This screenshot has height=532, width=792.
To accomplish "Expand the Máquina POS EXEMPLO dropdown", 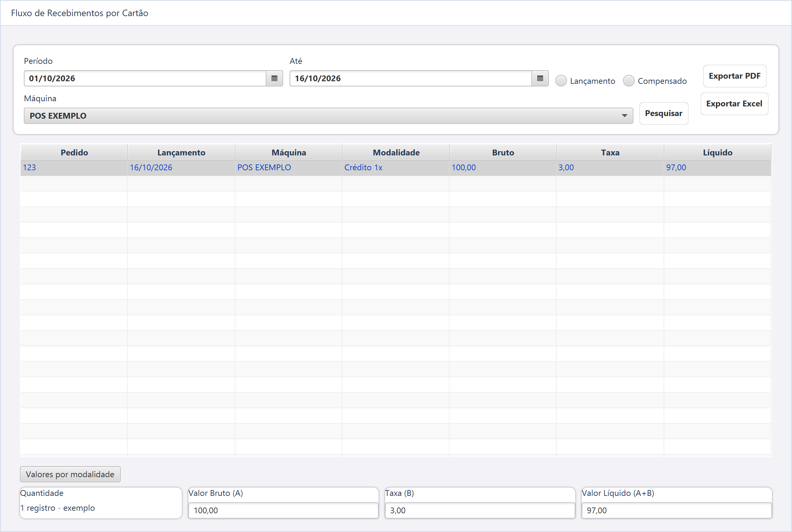I will (328, 116).
